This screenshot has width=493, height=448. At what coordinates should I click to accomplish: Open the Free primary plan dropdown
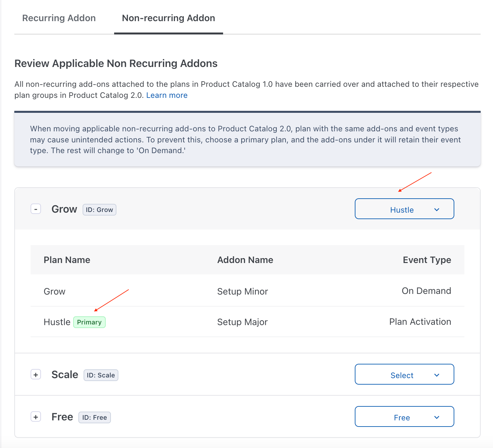[x=402, y=417]
